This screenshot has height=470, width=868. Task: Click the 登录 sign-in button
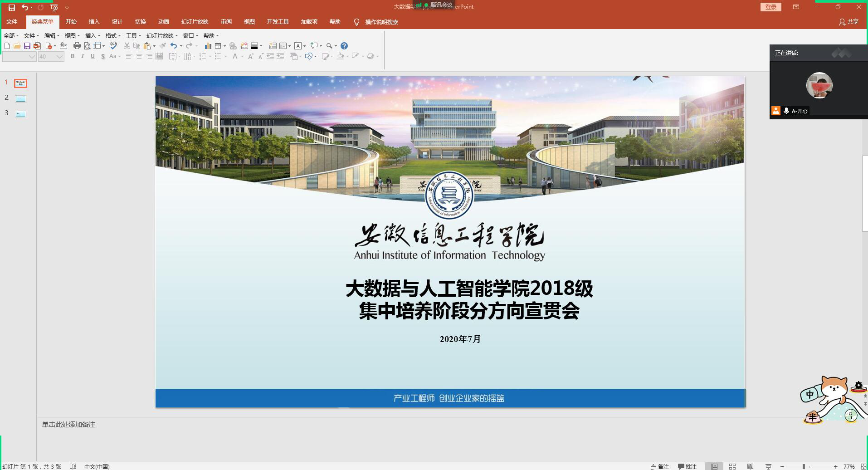tap(770, 7)
